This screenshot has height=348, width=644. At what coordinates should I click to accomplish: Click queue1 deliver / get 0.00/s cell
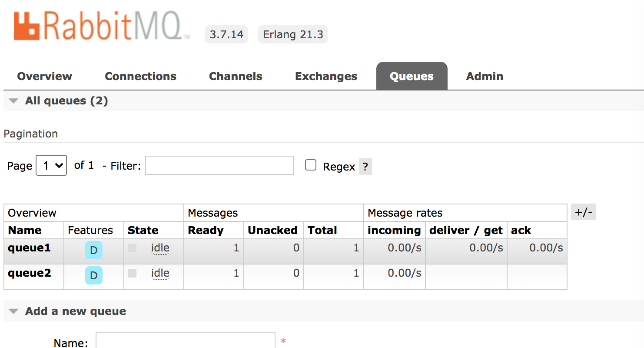pyautogui.click(x=466, y=251)
